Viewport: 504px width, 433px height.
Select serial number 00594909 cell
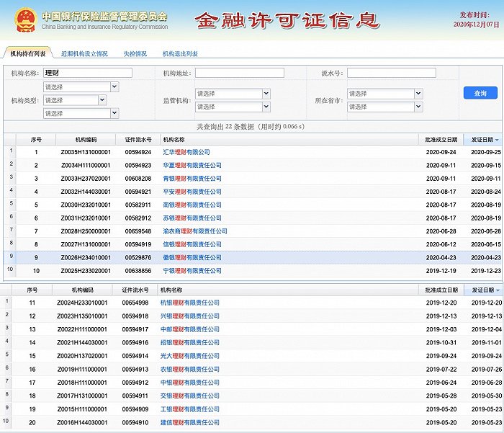(x=135, y=409)
